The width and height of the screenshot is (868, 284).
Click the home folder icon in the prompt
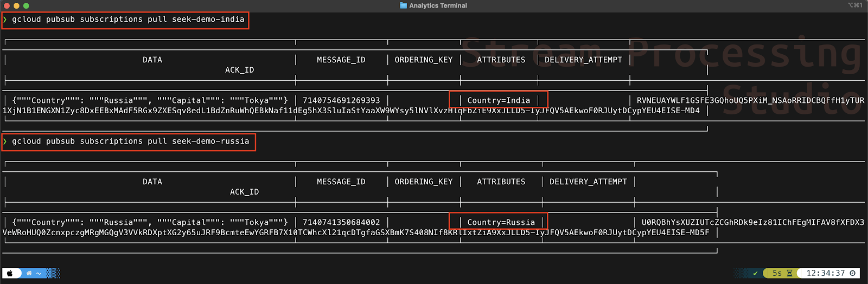29,273
